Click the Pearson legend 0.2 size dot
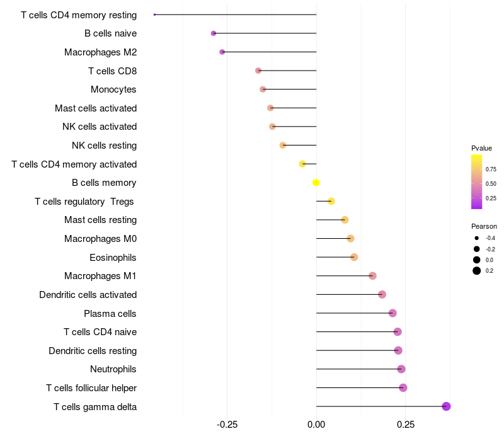 (477, 271)
